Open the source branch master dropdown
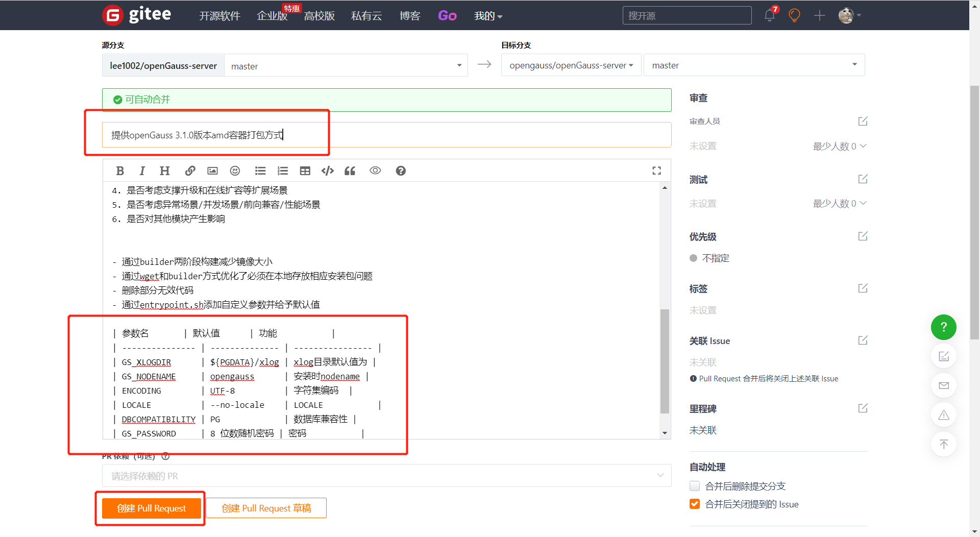The height and width of the screenshot is (537, 980). 346,65
